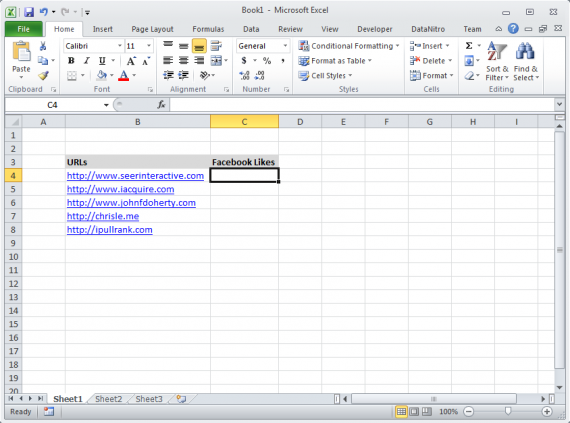Apply Percent Style format

point(267,61)
